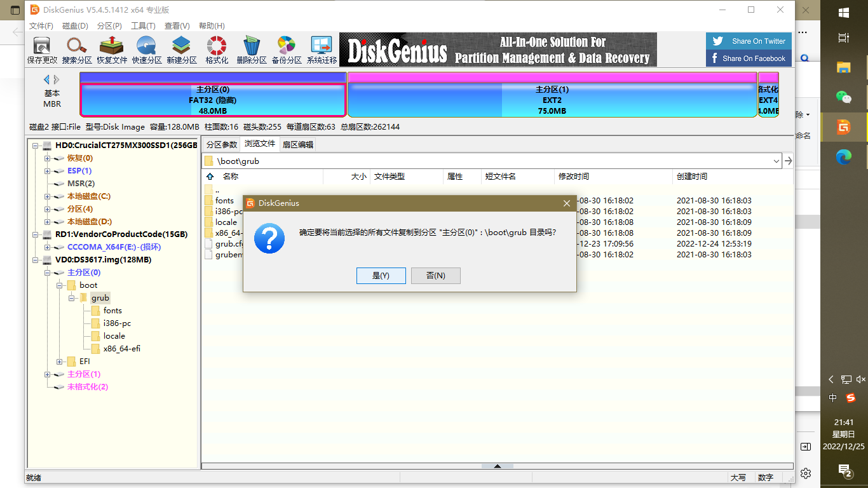The height and width of the screenshot is (488, 868).
Task: Expand the EFI folder in the tree
Action: (60, 361)
